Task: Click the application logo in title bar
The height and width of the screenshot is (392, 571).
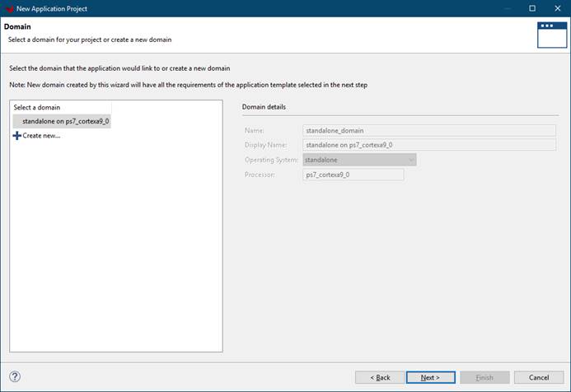Action: (8, 8)
